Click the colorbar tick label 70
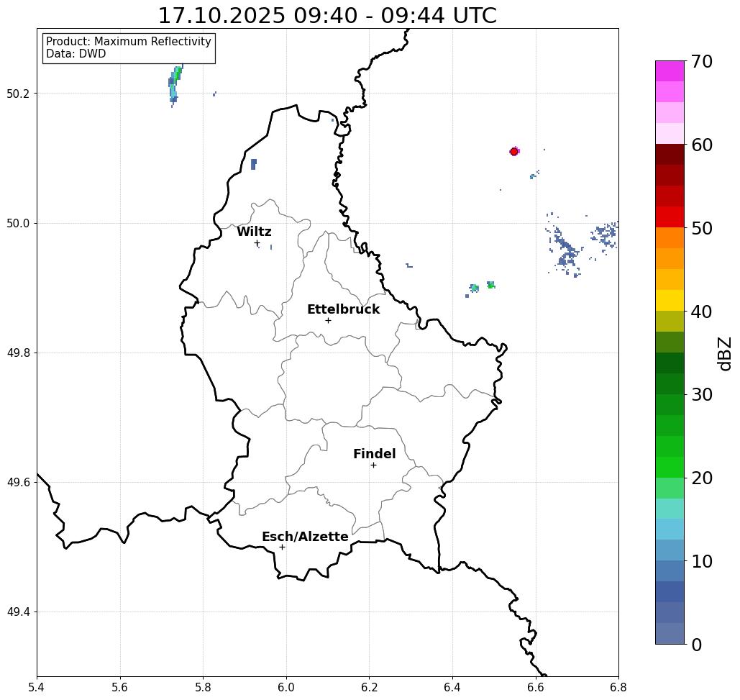 point(701,61)
